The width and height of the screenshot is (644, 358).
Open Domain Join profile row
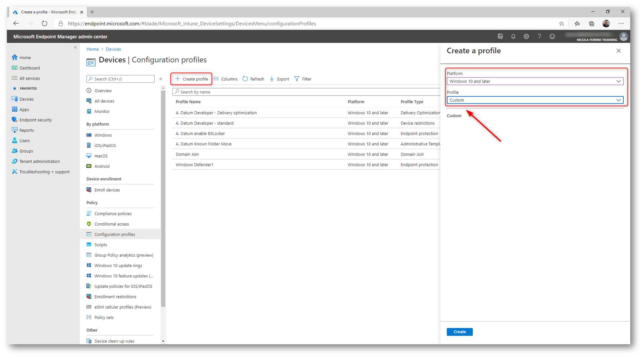tap(187, 154)
